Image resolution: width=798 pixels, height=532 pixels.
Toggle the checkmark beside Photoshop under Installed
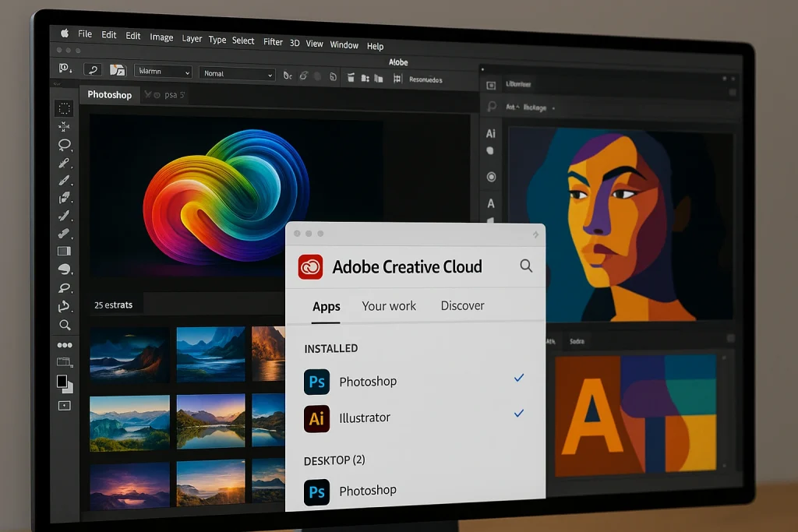tap(518, 378)
